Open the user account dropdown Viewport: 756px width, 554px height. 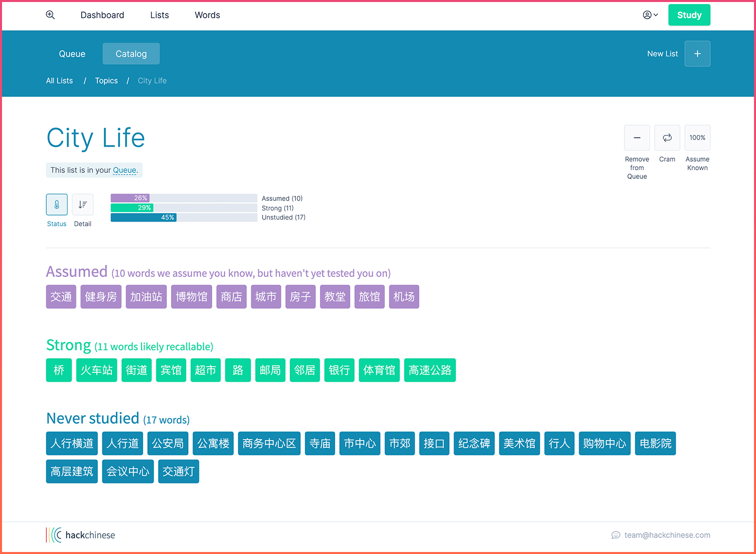(650, 15)
